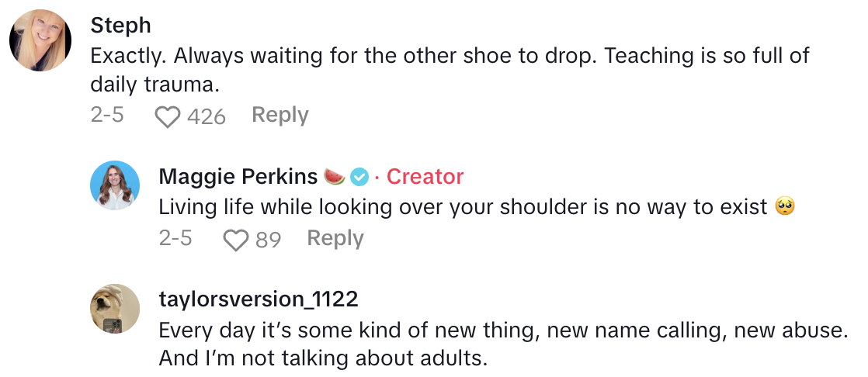Reply to Maggie Perkins' comment
868x377 pixels.
pyautogui.click(x=335, y=238)
